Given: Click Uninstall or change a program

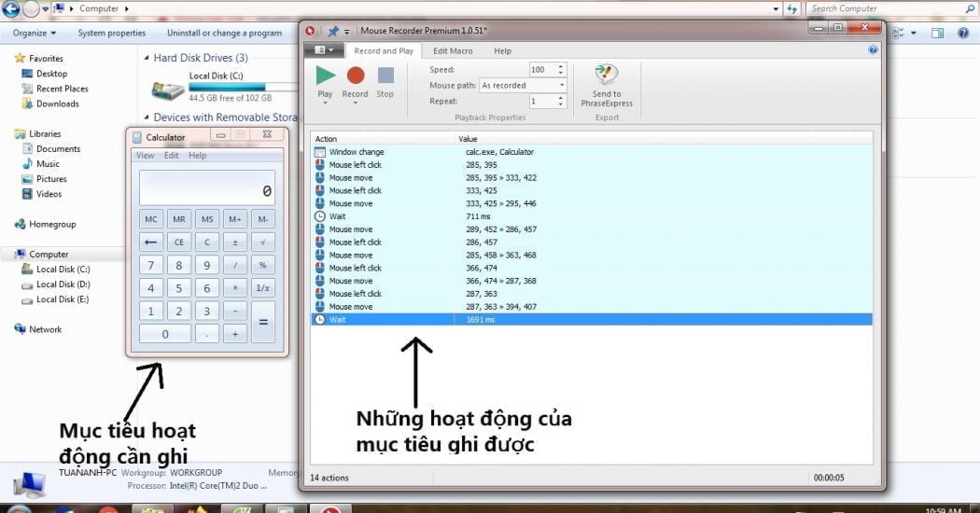Looking at the screenshot, I should [x=224, y=34].
